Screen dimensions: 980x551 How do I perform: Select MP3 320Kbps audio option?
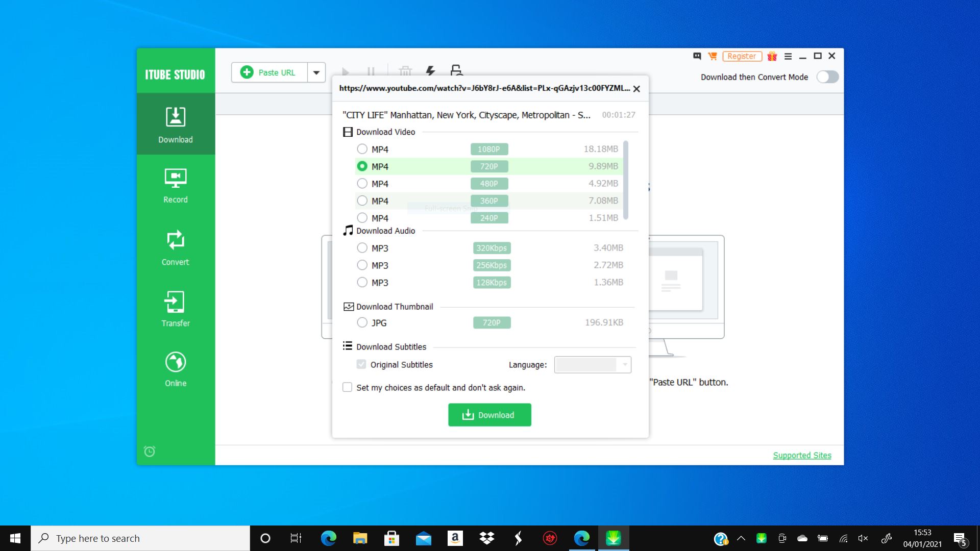(x=362, y=247)
